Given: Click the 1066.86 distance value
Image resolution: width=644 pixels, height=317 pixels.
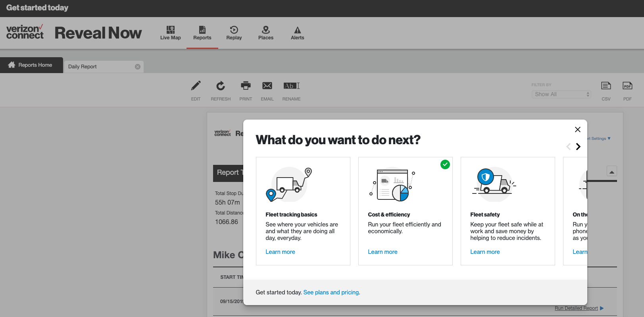Looking at the screenshot, I should 227,222.
